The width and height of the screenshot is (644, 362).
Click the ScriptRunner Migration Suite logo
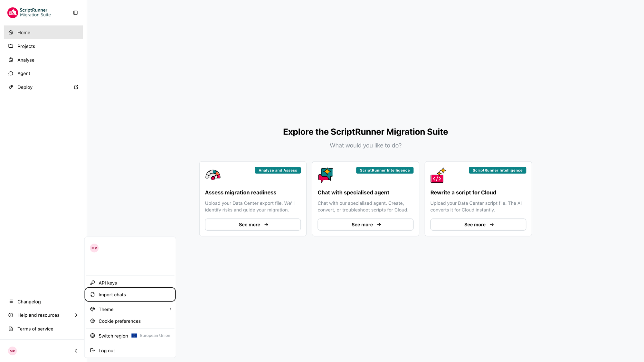click(29, 13)
